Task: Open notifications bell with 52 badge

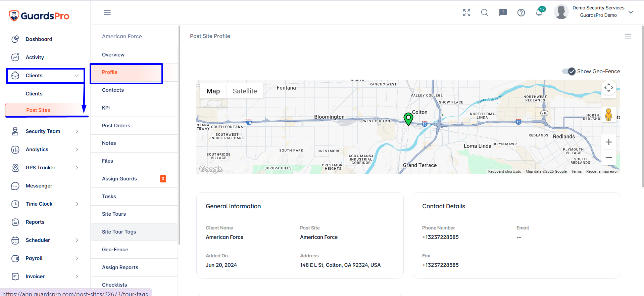Action: 540,12
